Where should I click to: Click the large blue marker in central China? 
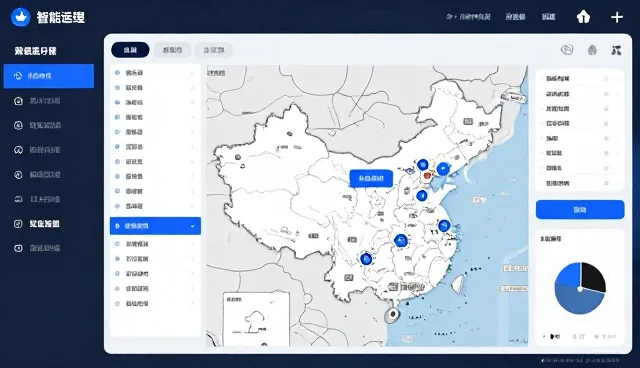(401, 241)
